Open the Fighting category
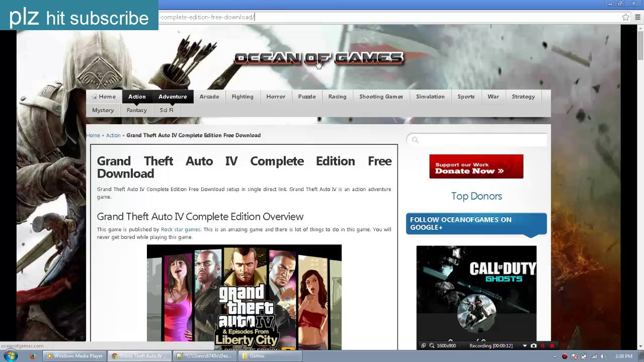The height and width of the screenshot is (362, 644). (243, 97)
